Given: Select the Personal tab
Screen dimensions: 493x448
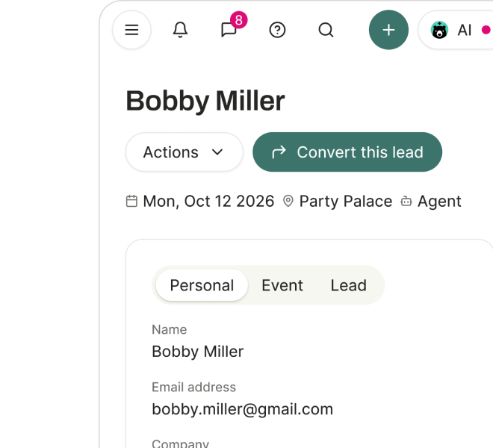Looking at the screenshot, I should point(202,285).
